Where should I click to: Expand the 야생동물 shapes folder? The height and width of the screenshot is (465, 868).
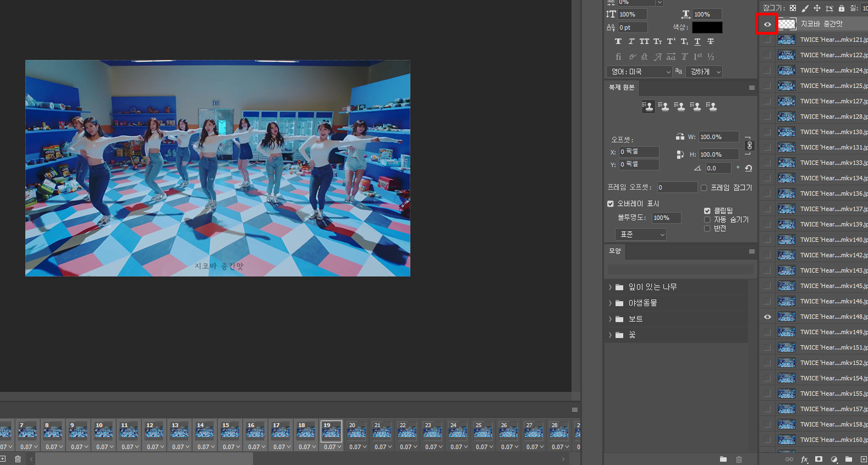610,303
